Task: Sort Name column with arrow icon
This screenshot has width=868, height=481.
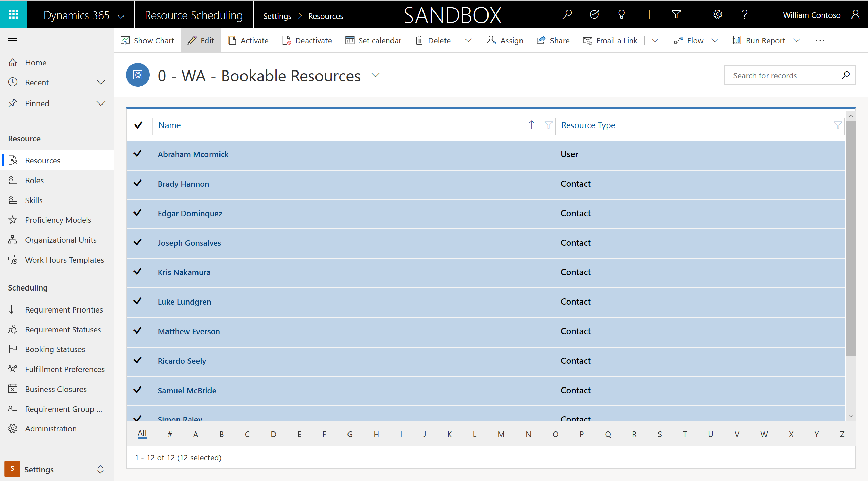Action: pyautogui.click(x=531, y=125)
